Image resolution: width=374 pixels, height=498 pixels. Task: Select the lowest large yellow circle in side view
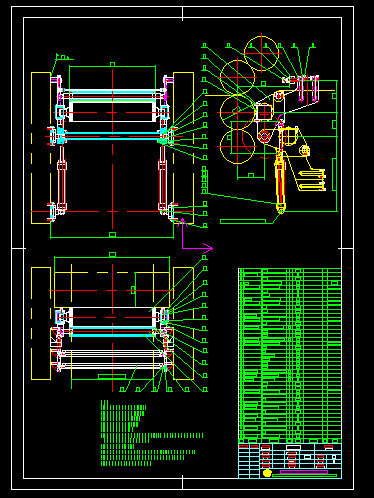click(237, 146)
